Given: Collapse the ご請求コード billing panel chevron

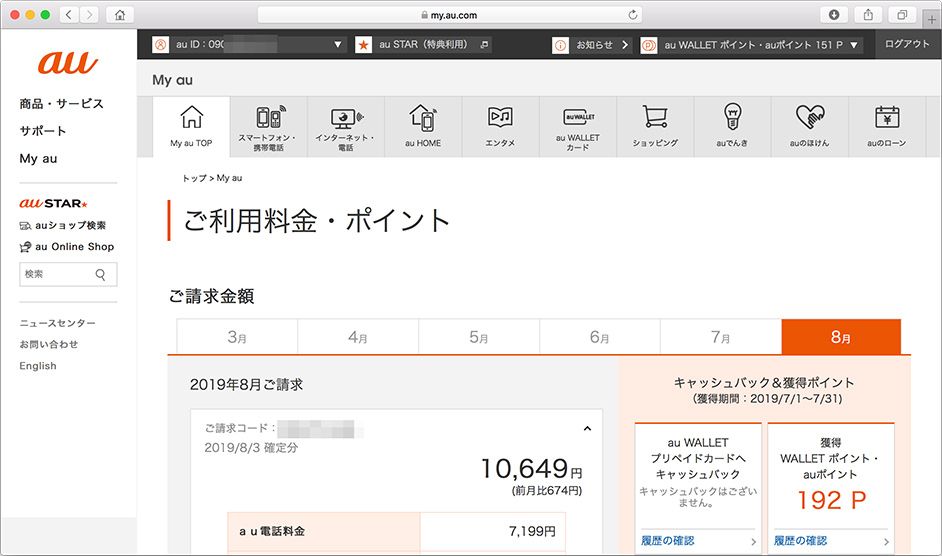Looking at the screenshot, I should coord(587,429).
